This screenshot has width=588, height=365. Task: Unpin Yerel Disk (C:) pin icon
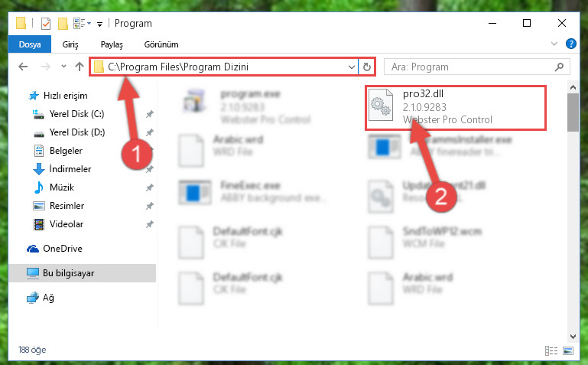149,114
